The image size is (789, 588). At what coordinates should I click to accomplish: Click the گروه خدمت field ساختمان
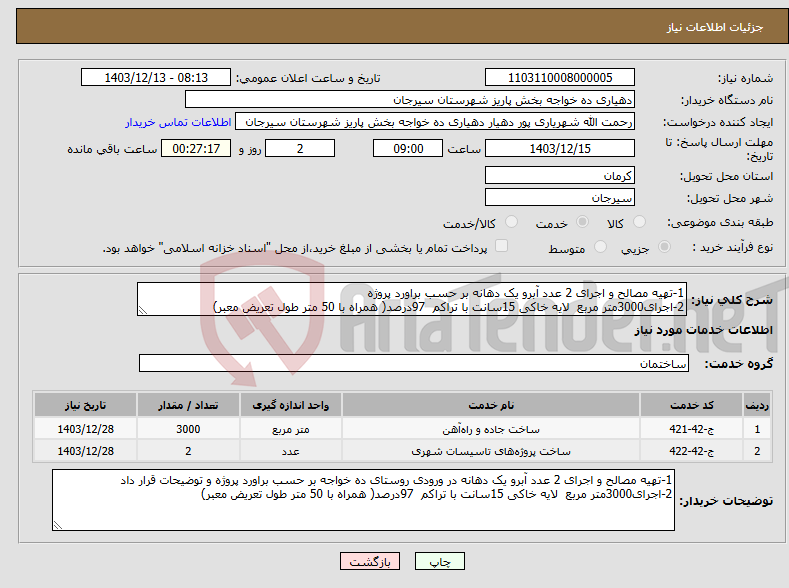[414, 363]
